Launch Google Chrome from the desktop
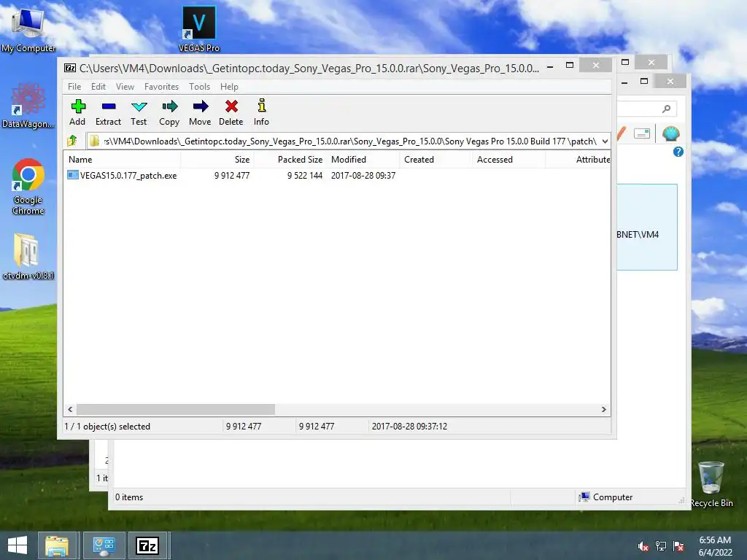Screen dimensions: 747x560 coord(28,187)
